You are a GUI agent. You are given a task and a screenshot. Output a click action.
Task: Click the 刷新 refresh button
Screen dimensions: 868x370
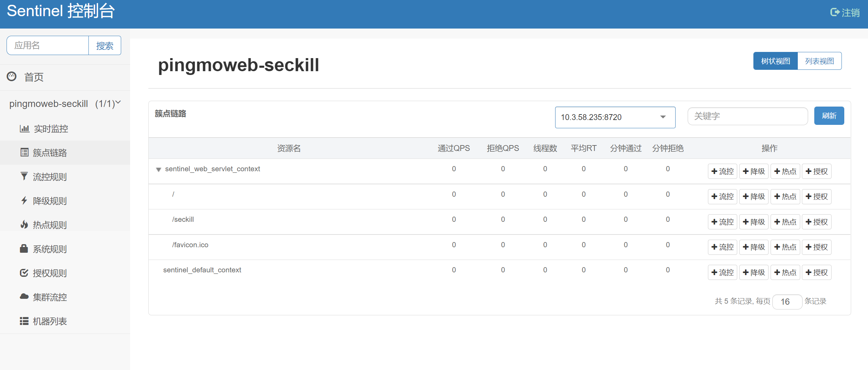tap(829, 116)
